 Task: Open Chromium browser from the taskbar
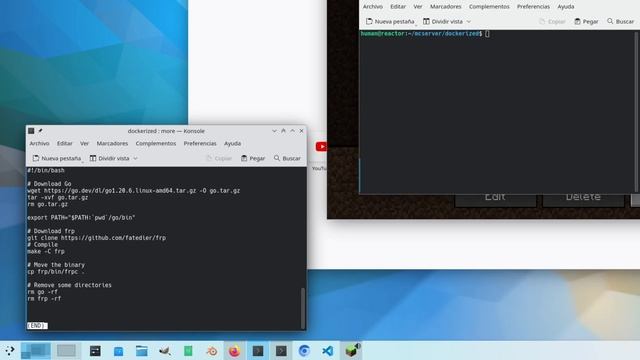304,351
